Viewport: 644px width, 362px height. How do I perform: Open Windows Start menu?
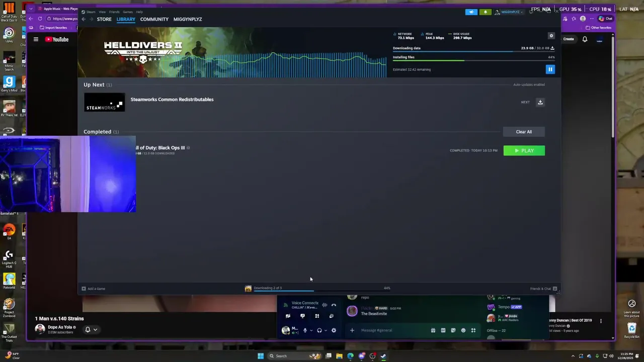(261, 356)
